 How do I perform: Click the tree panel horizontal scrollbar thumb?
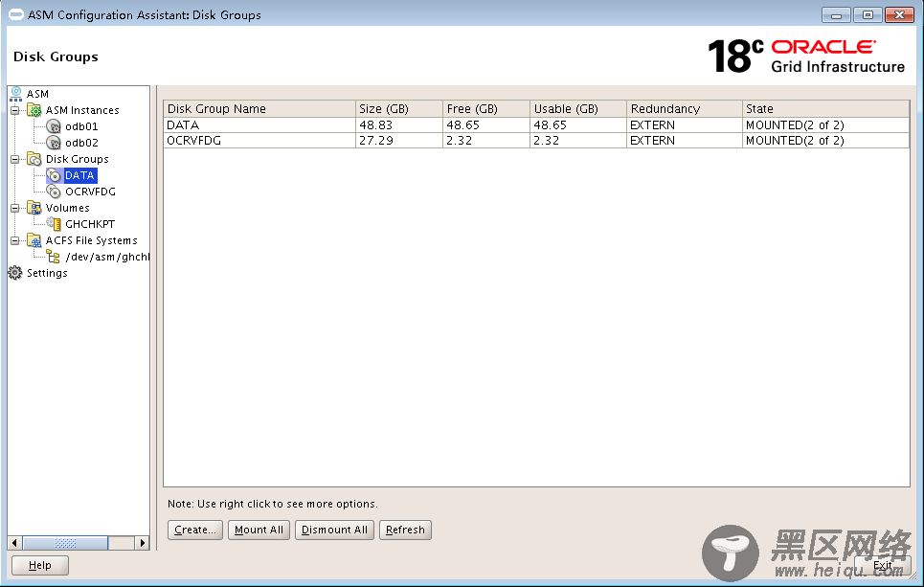click(x=65, y=543)
